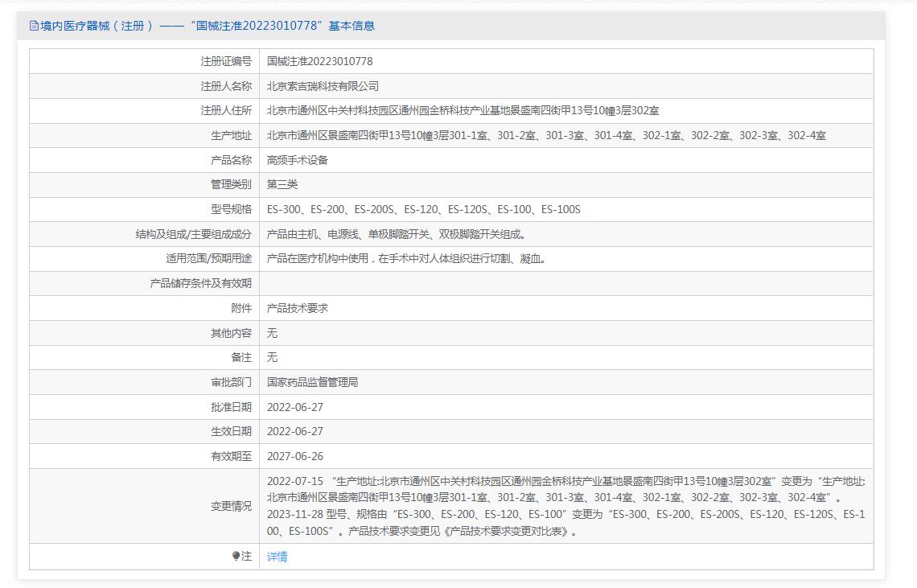Open the 详情 link

[277, 557]
